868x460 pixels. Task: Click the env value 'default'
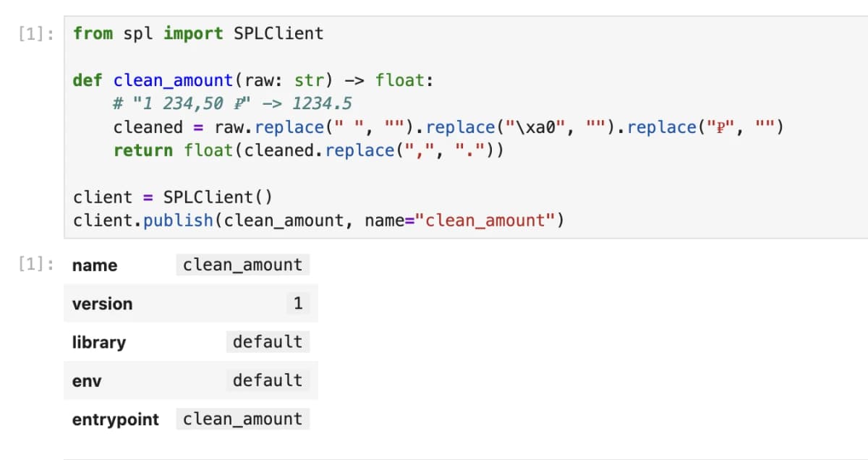click(268, 380)
